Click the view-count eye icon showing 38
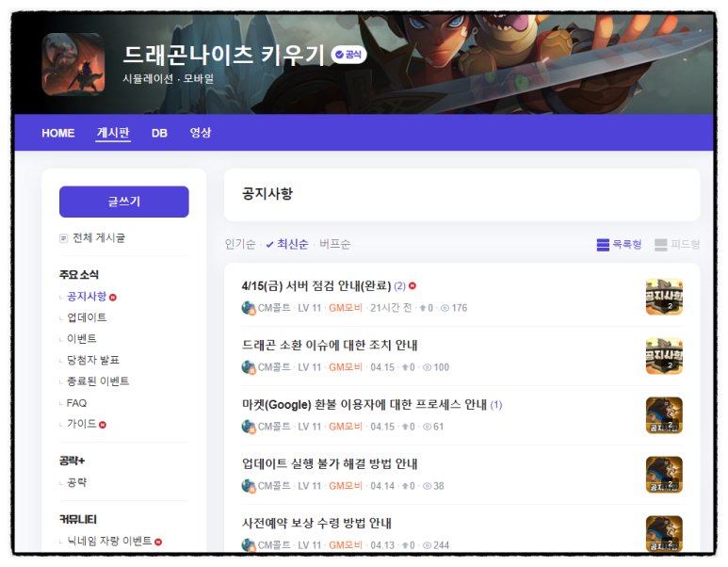Screen dimensions: 728x567 pos(428,486)
